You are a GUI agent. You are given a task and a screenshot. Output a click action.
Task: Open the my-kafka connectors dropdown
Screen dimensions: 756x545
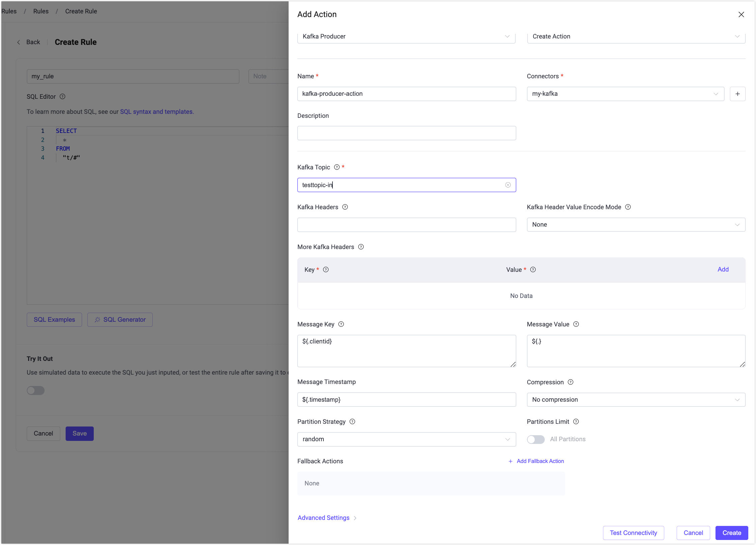pyautogui.click(x=625, y=94)
